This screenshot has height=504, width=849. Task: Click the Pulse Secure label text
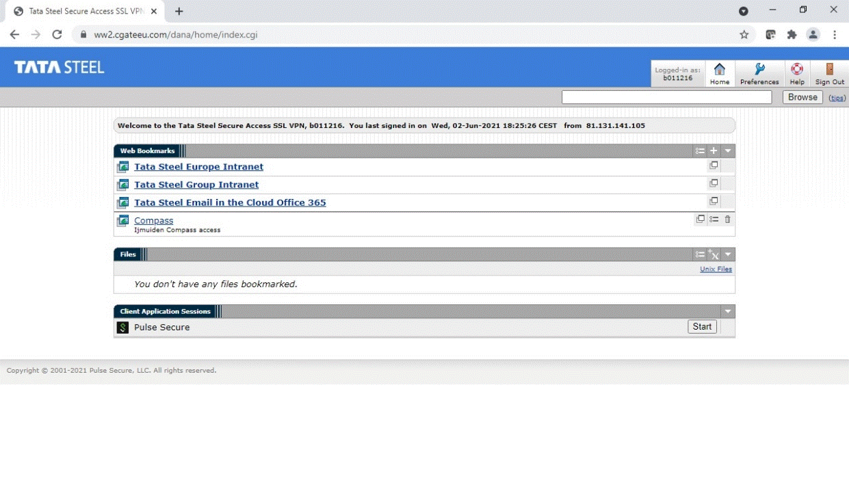coord(162,328)
